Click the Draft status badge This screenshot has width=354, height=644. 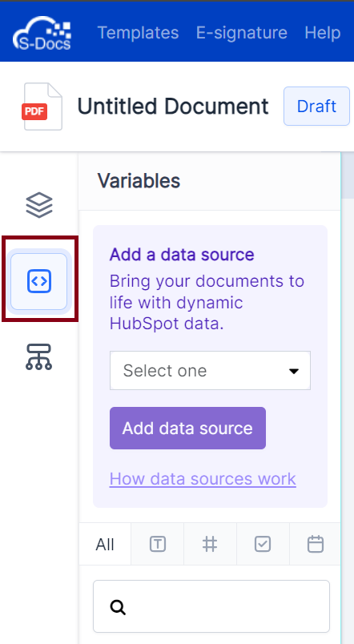pos(316,107)
